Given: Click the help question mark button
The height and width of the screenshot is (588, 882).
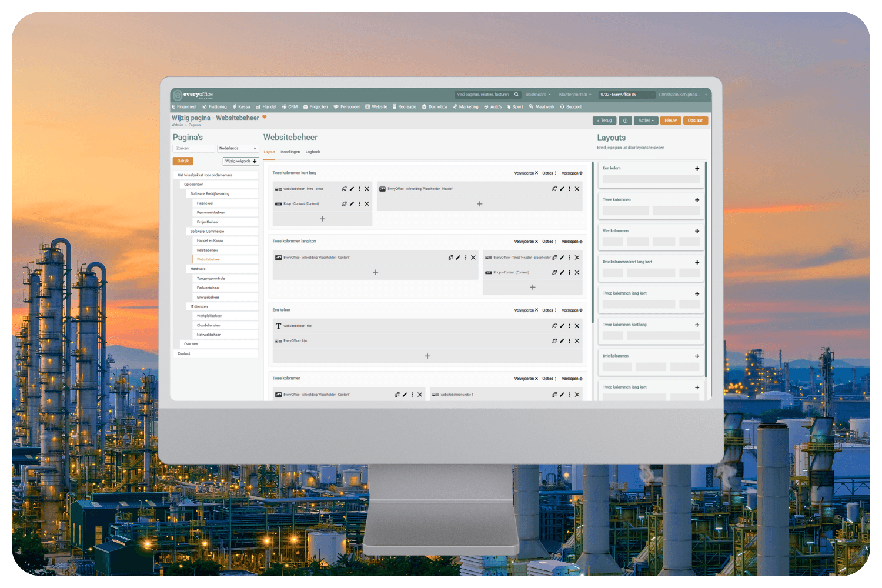Looking at the screenshot, I should pyautogui.click(x=625, y=121).
